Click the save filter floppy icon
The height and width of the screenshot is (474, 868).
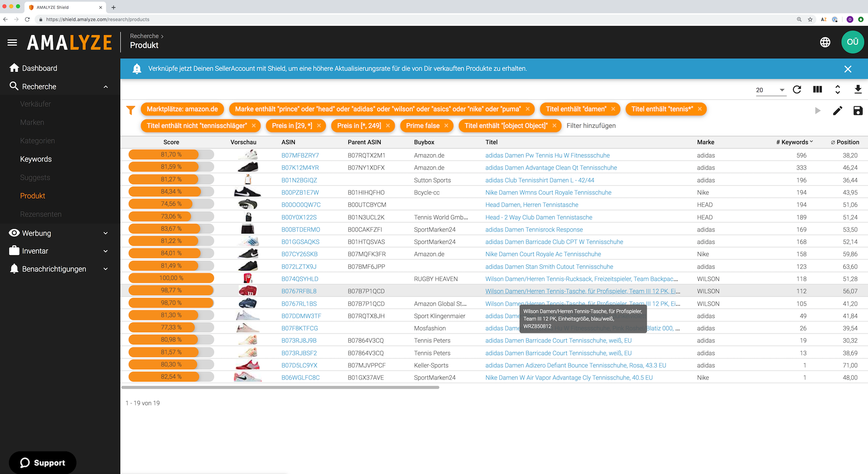(x=858, y=110)
